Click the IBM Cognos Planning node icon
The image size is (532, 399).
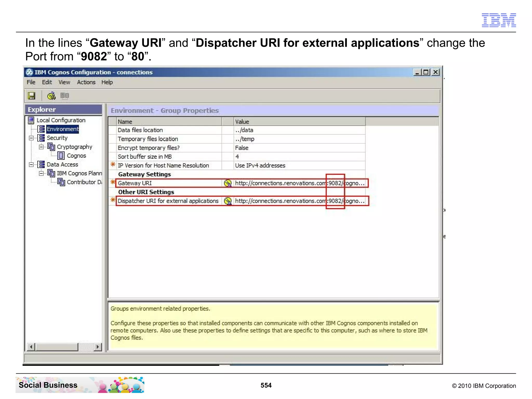[x=51, y=173]
